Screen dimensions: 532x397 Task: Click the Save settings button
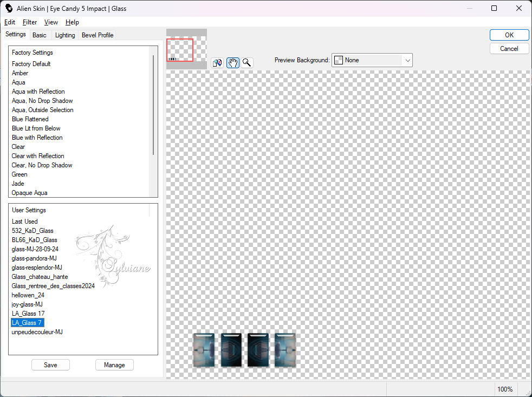[x=50, y=365]
